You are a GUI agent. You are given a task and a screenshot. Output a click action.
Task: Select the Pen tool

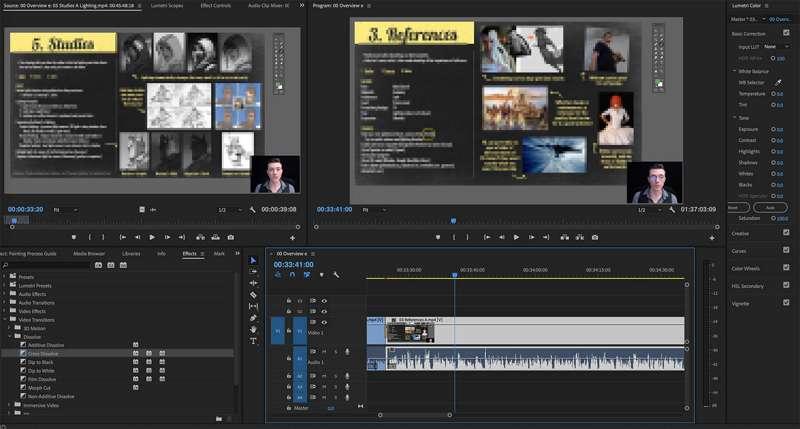253,318
